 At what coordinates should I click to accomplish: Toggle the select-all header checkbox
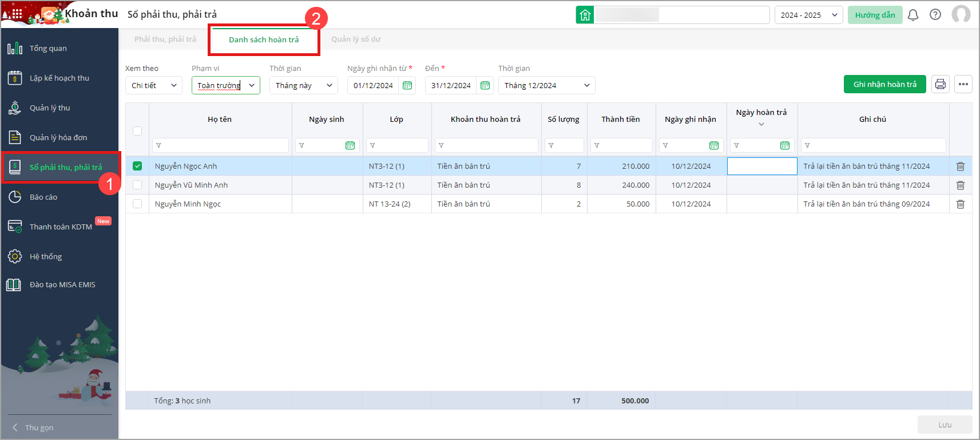(x=137, y=130)
